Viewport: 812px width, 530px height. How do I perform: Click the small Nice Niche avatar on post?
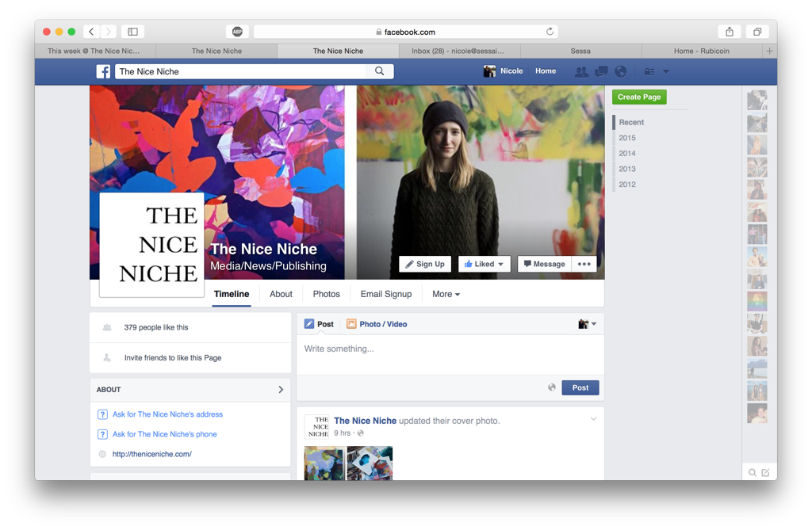(x=316, y=427)
